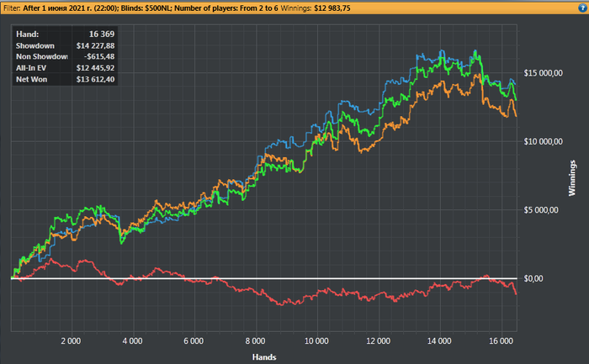Click the Non Showdown value "-$615,48"
Viewport: 589px width, 364px height.
[x=99, y=56]
